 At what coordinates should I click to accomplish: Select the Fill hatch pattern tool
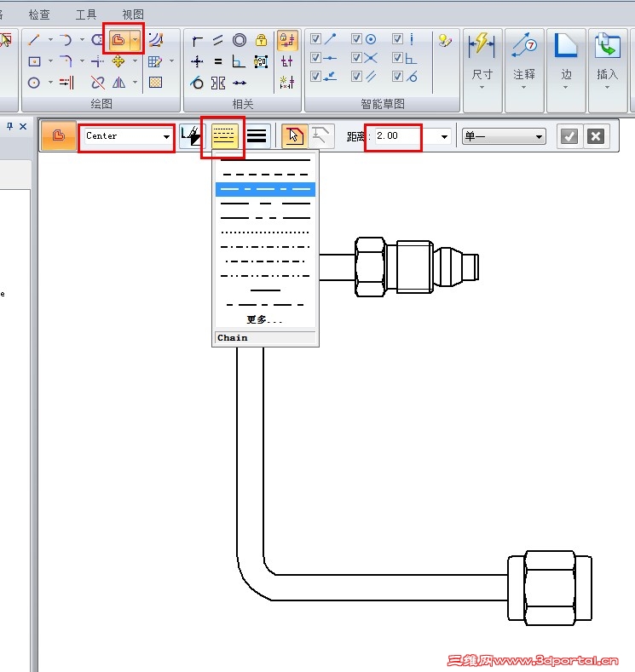point(155,82)
